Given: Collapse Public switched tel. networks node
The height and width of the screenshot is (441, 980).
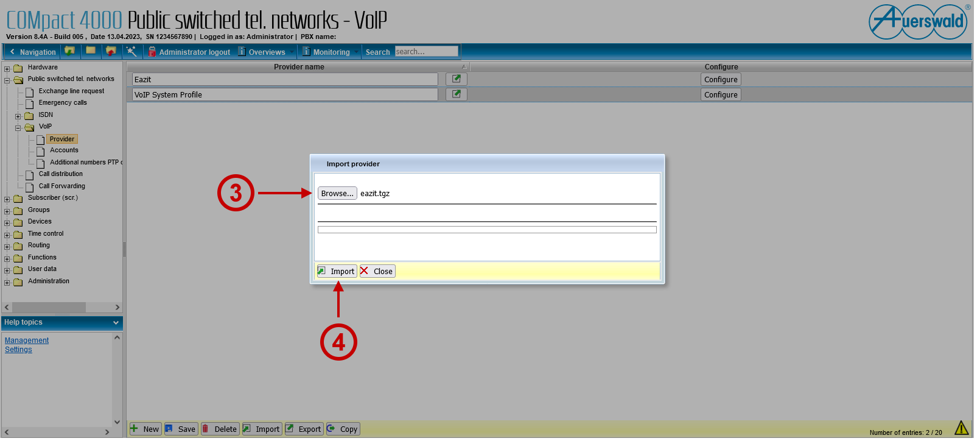Looking at the screenshot, I should coord(7,80).
